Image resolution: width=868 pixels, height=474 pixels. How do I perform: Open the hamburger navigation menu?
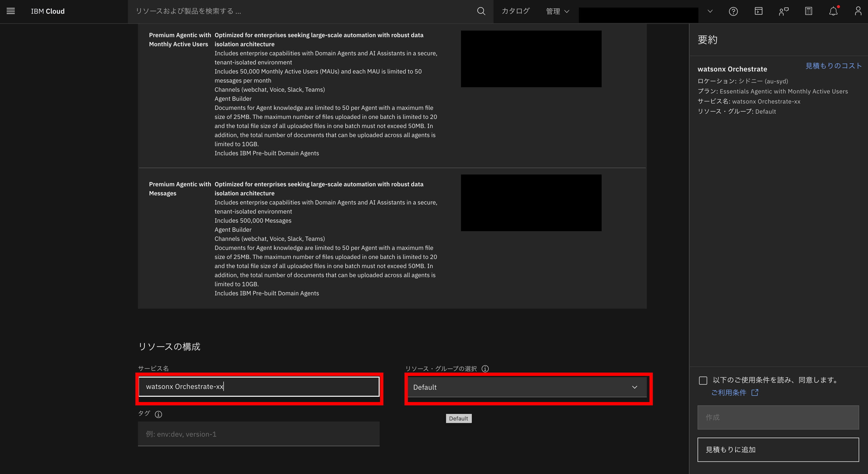pyautogui.click(x=11, y=11)
